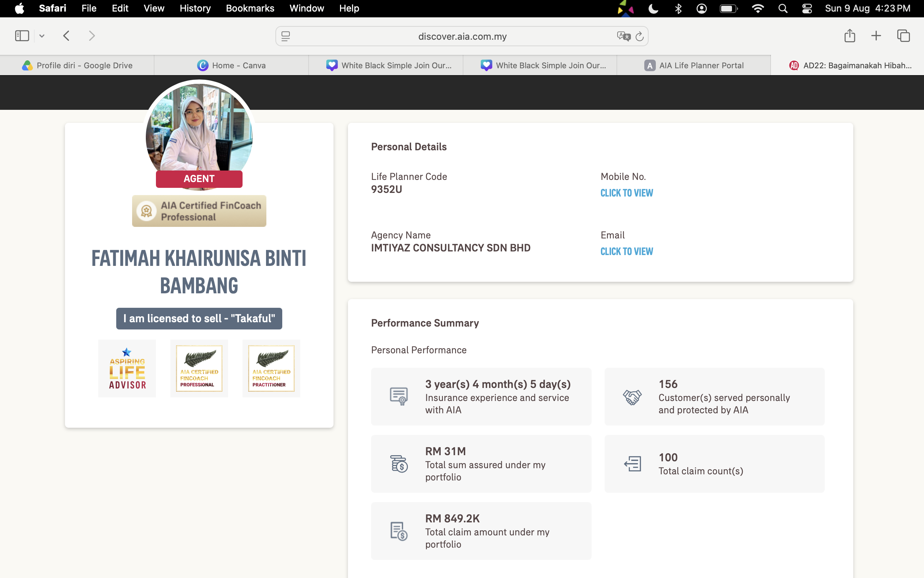Open the Help menu
Screen dimensions: 924x578
pyautogui.click(x=349, y=8)
